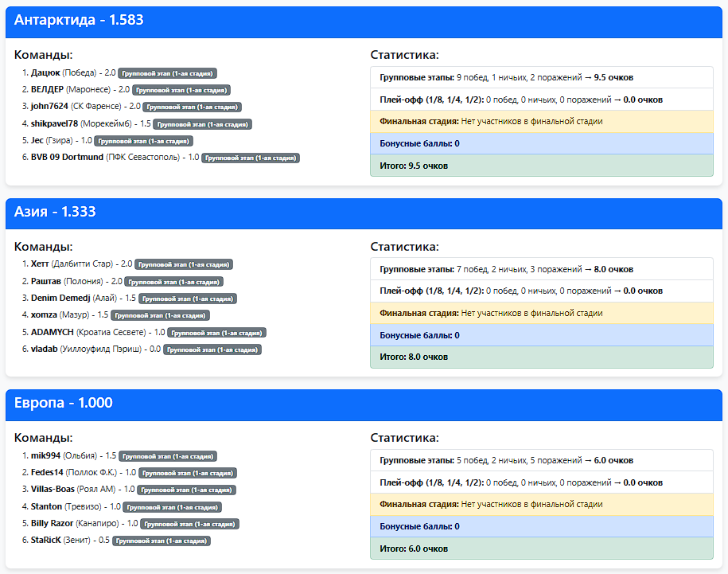728x574 pixels.
Task: Open ADAMYCH (Кроатиа Сесвете) entry
Action: 53,332
